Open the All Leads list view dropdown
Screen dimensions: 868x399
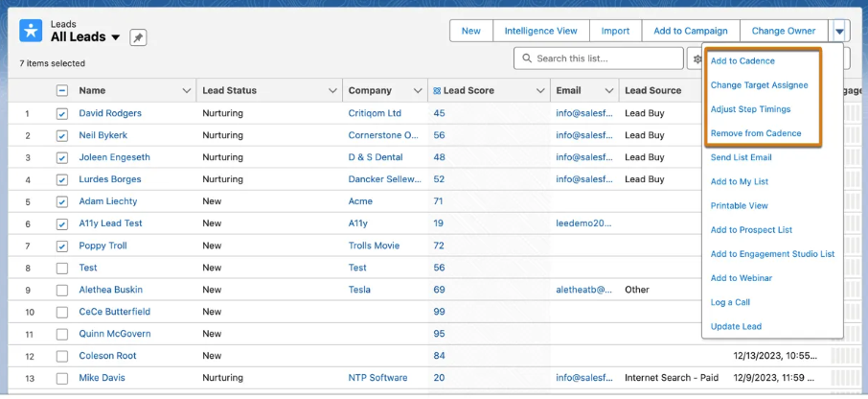tap(116, 37)
